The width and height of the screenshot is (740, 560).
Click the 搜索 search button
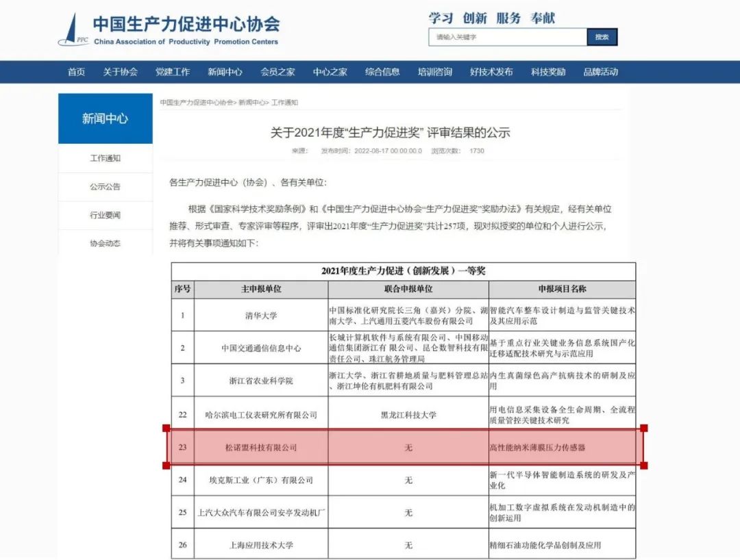pyautogui.click(x=602, y=37)
